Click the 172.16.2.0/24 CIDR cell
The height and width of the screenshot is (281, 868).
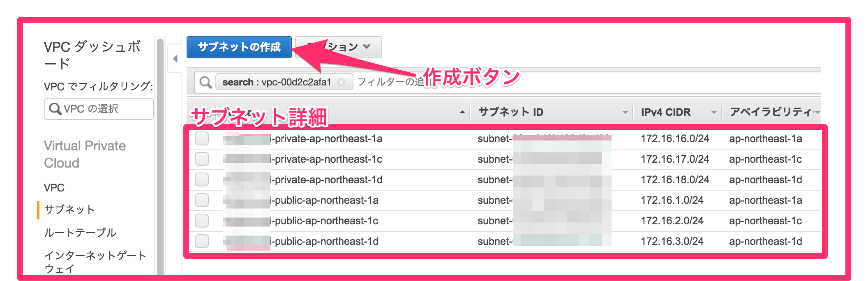click(x=672, y=221)
